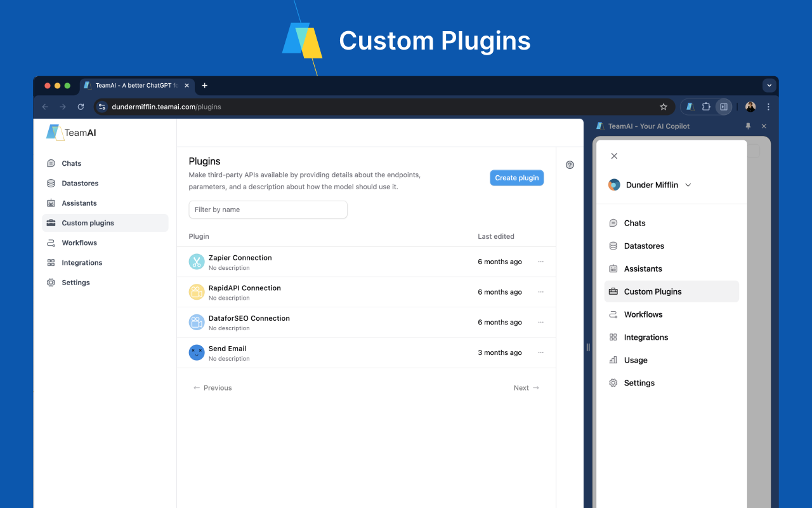Select Custom Plugins in the Copilot panel menu
812x508 pixels.
672,291
